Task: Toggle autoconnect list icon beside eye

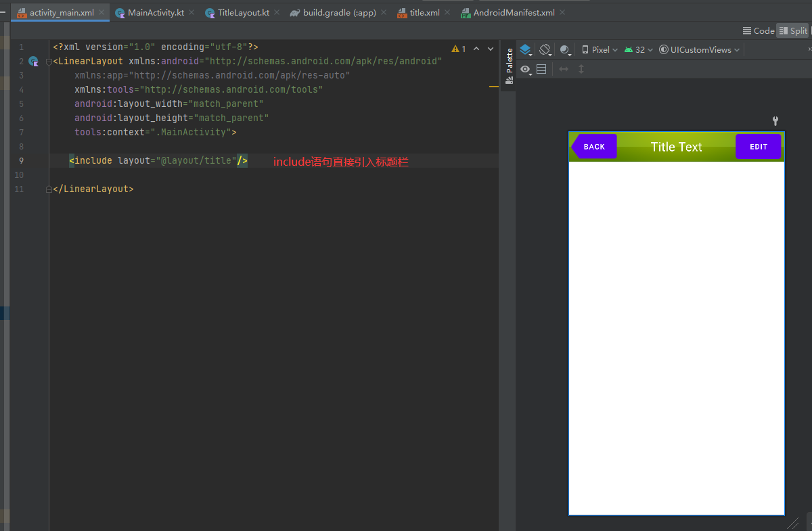Action: pyautogui.click(x=541, y=69)
